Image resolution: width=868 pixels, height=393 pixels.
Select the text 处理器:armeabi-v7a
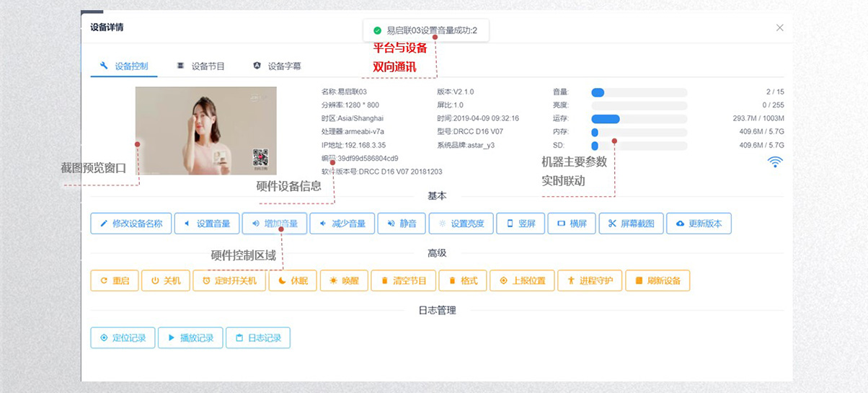(x=353, y=132)
